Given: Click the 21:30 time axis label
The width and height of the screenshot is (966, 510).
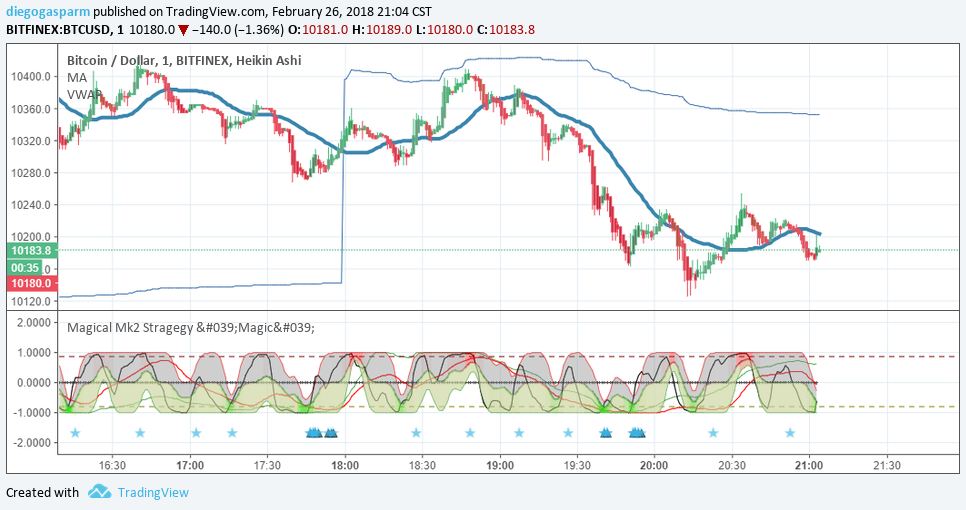Looking at the screenshot, I should pyautogui.click(x=887, y=466).
